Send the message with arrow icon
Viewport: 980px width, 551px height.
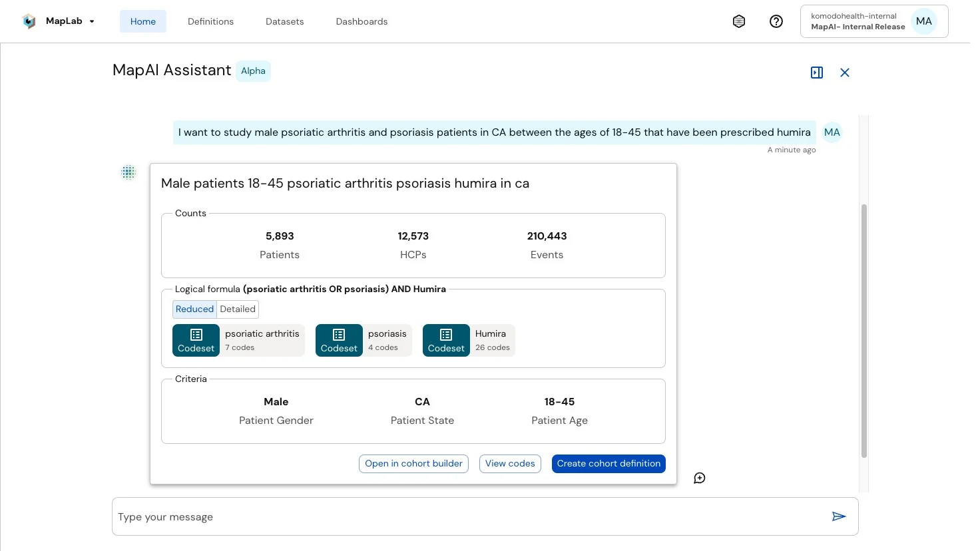point(839,516)
